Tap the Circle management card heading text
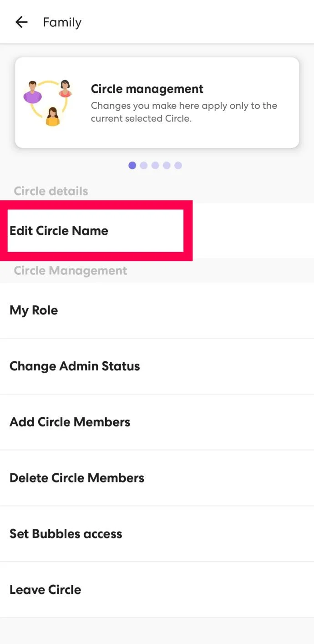Screen dimensions: 314x644 click(147, 89)
